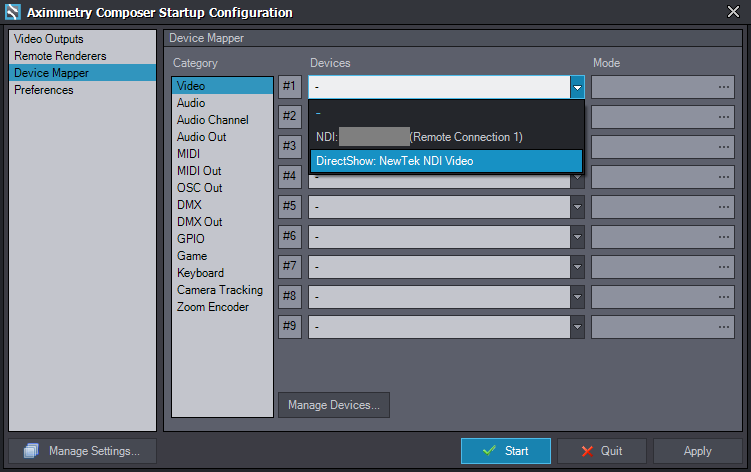
Task: Close the Startup Configuration window
Action: pos(734,12)
